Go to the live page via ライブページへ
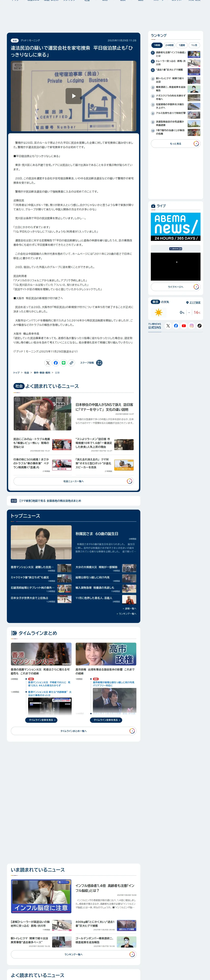Viewport: 210px width, 980px height. 175,286
